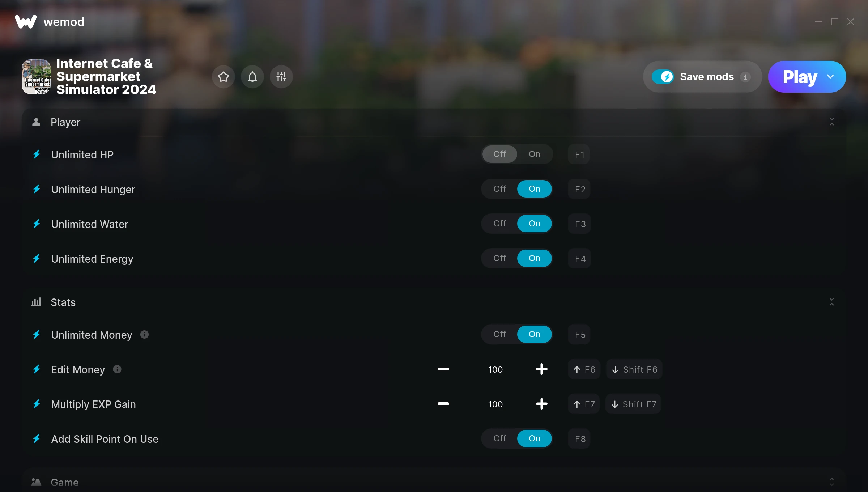868x492 pixels.
Task: Switch Unlimited Hunger to Off
Action: (499, 189)
